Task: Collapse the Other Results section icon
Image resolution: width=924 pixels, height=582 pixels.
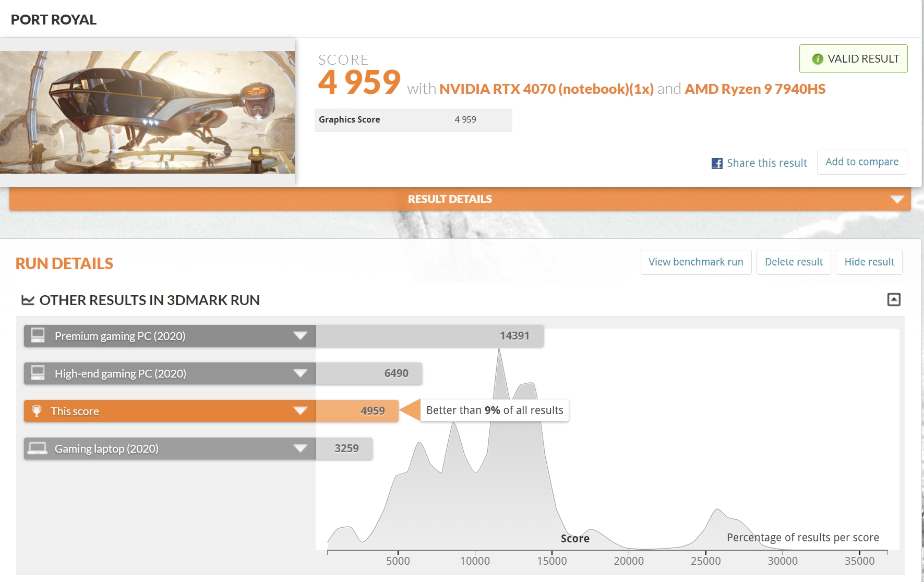Action: [x=893, y=299]
